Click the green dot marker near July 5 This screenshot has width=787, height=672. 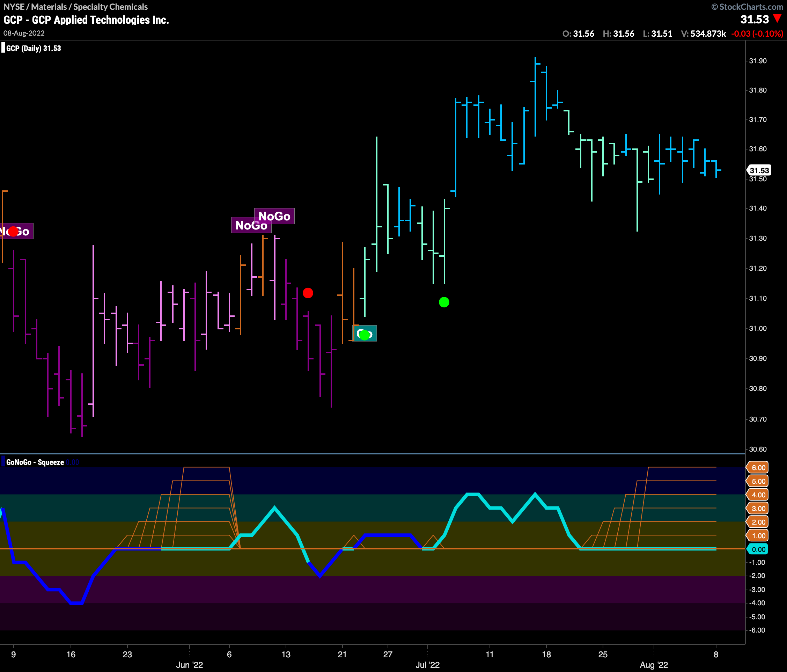coord(444,302)
